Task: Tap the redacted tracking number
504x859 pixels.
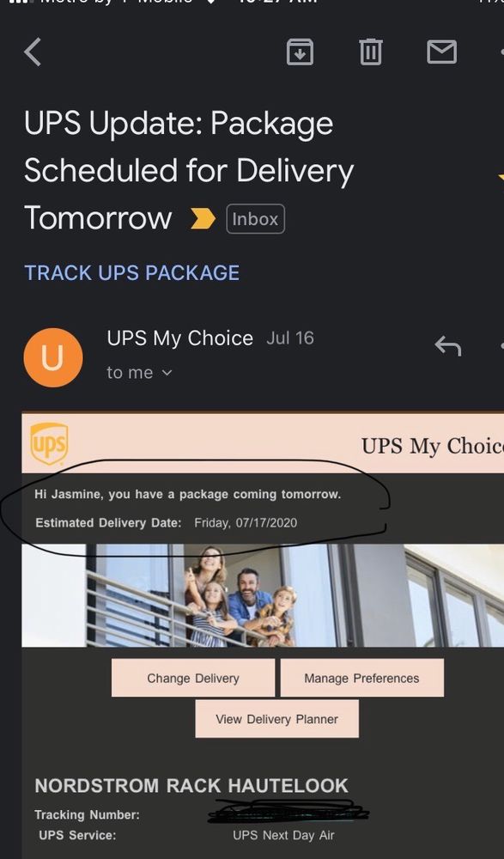Action: (x=288, y=812)
